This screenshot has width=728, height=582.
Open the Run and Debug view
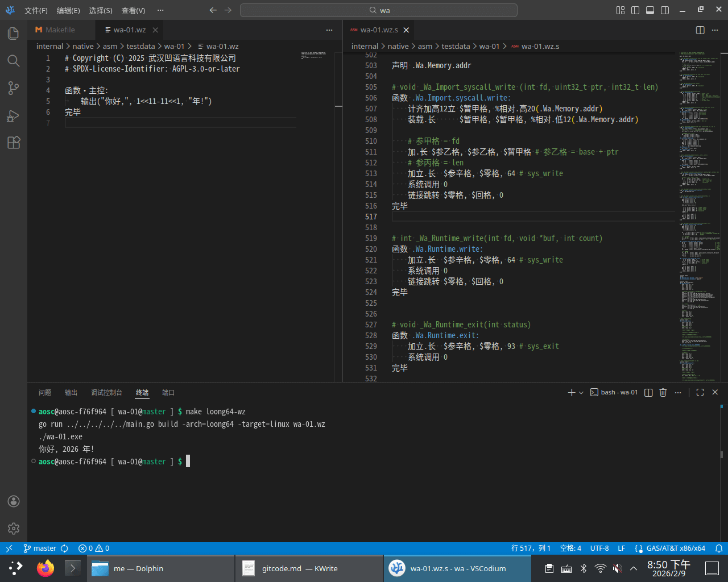(14, 116)
